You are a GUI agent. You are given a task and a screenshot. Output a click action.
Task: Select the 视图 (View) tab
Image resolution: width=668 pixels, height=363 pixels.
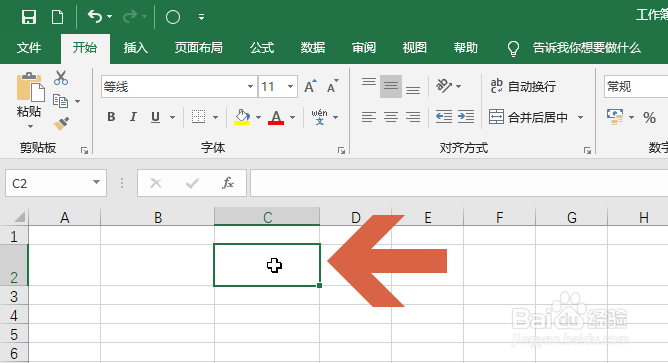[x=415, y=48]
